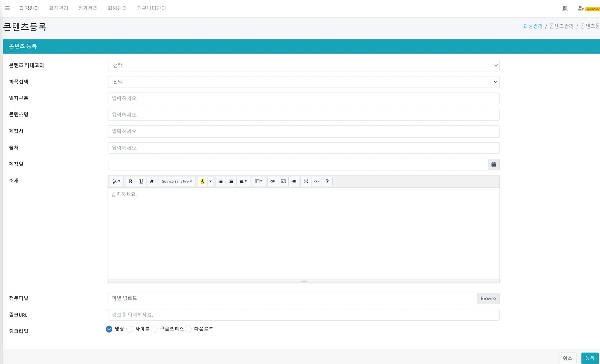Viewport: 600px width, 364px height.
Task: Focus the 일차구분 input field
Action: [x=304, y=99]
